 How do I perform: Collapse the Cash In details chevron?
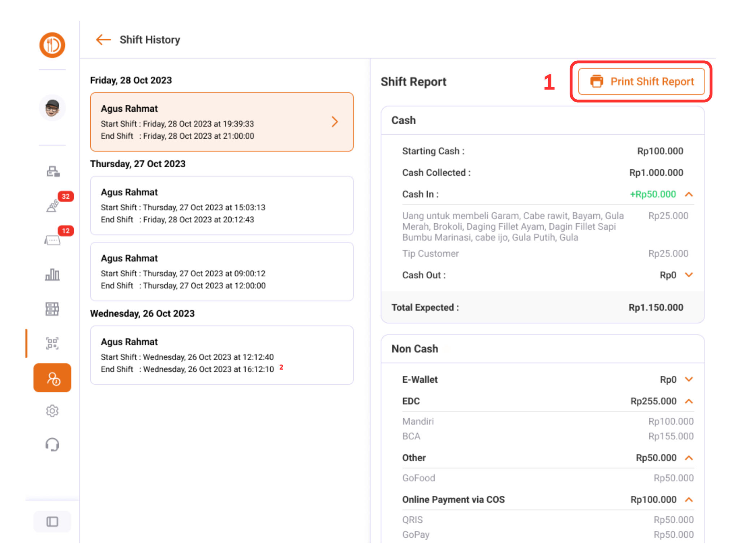click(689, 194)
